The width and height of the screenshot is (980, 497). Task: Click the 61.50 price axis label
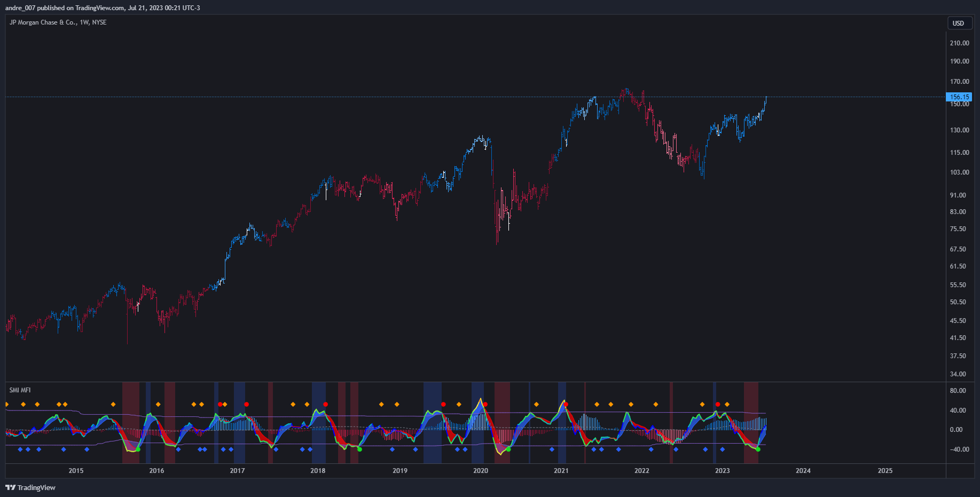tap(958, 266)
